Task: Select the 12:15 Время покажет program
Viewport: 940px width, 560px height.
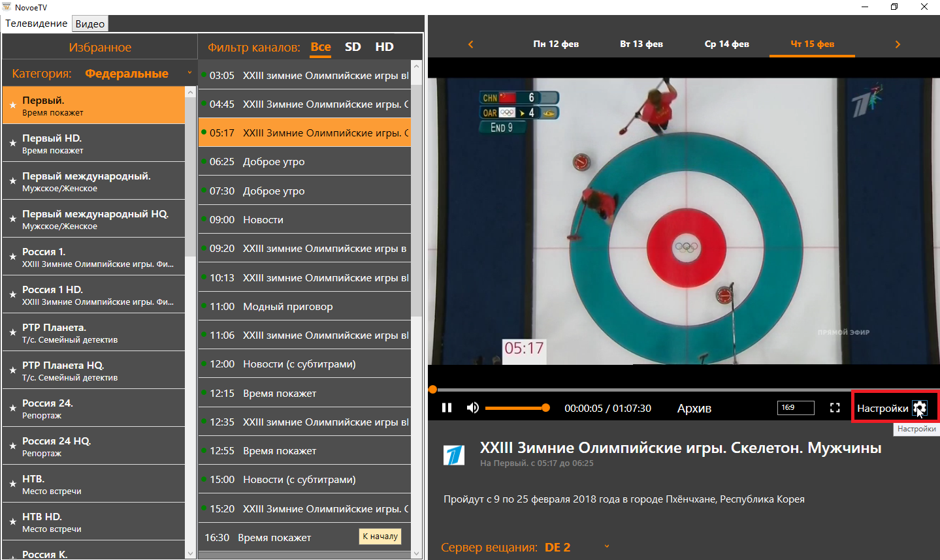Action: pos(304,393)
